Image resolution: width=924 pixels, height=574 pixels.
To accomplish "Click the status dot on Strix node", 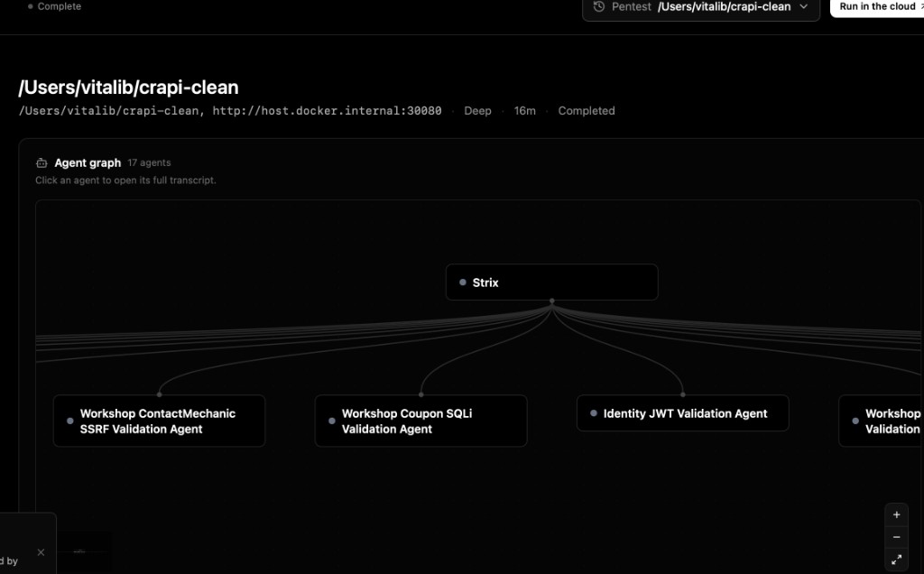I will coord(463,282).
